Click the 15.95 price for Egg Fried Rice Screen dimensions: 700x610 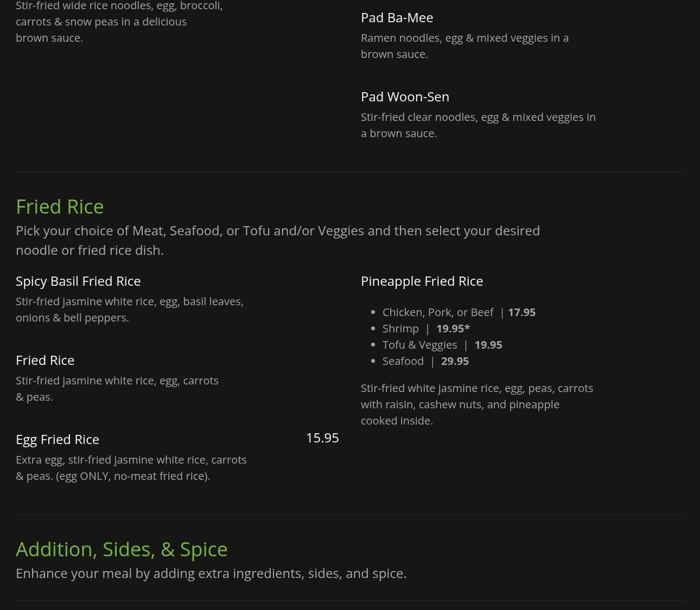322,438
